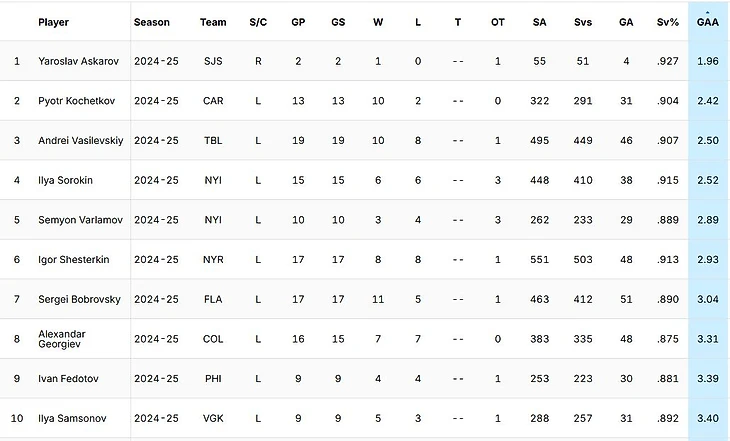This screenshot has width=730, height=441.
Task: Sort by the GP column header
Action: 298,22
